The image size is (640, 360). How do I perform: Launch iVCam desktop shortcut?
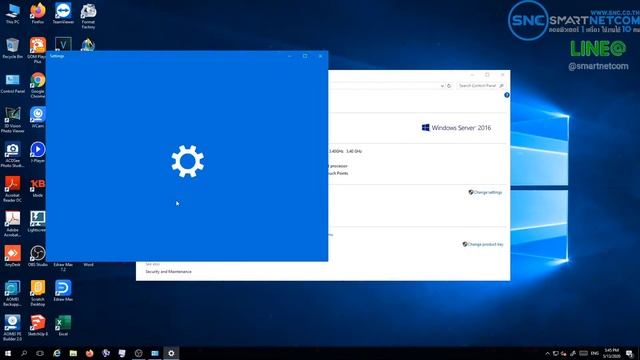(38, 118)
